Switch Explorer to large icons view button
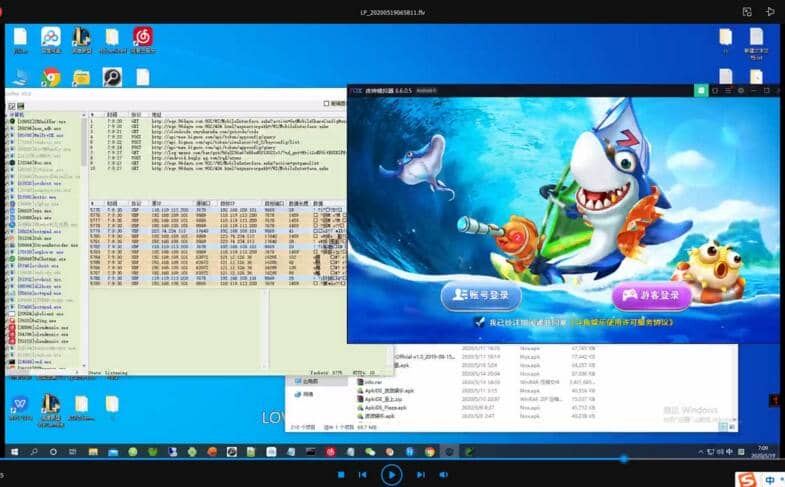This screenshot has height=487, width=785. click(x=731, y=427)
